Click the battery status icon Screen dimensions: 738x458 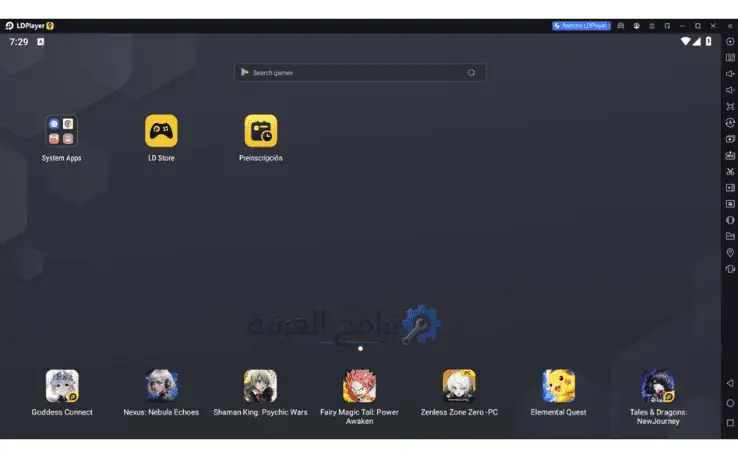708,41
